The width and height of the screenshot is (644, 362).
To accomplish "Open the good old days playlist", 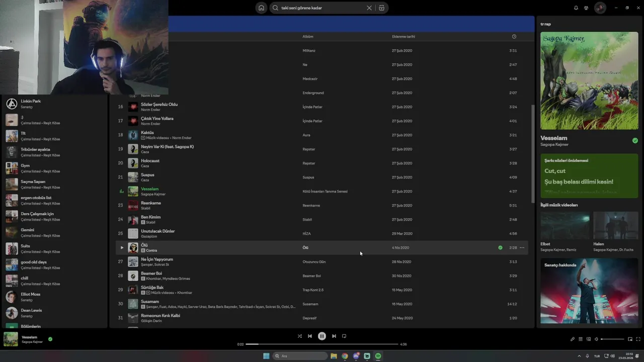I will click(x=53, y=265).
